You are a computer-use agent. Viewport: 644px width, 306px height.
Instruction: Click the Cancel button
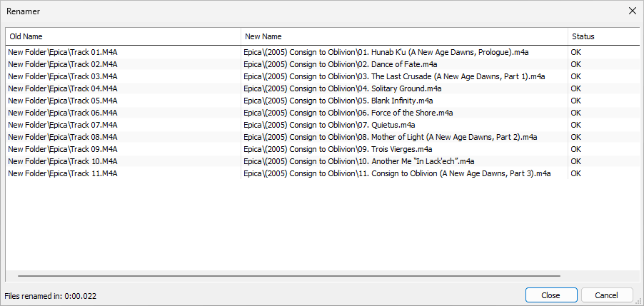click(x=607, y=295)
